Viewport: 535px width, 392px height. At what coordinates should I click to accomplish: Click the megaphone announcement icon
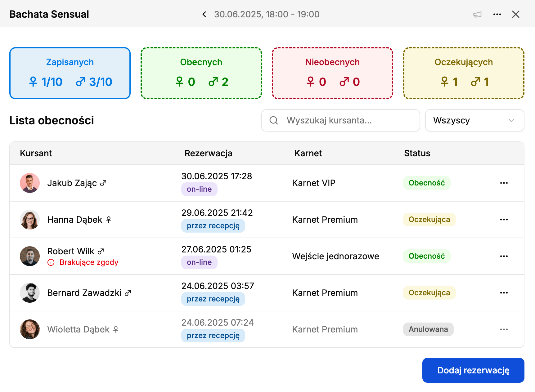click(477, 14)
